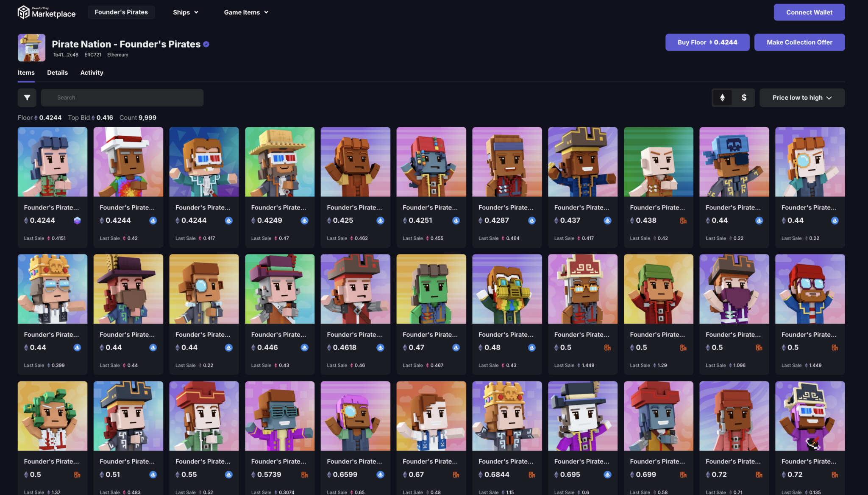Expand the Ships dropdown menu
Viewport: 868px width, 495px height.
tap(186, 12)
